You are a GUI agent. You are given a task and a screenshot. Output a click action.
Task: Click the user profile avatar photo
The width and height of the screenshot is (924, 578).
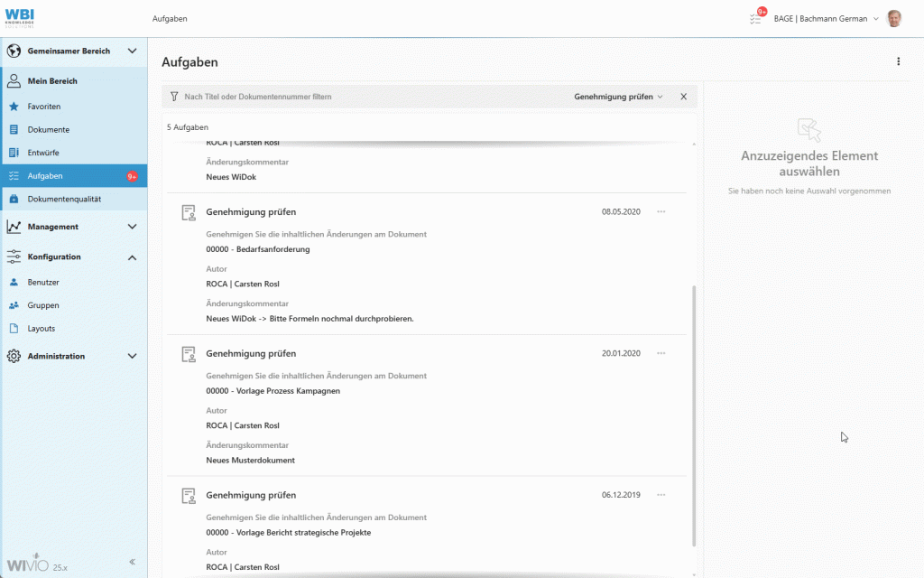coord(894,18)
